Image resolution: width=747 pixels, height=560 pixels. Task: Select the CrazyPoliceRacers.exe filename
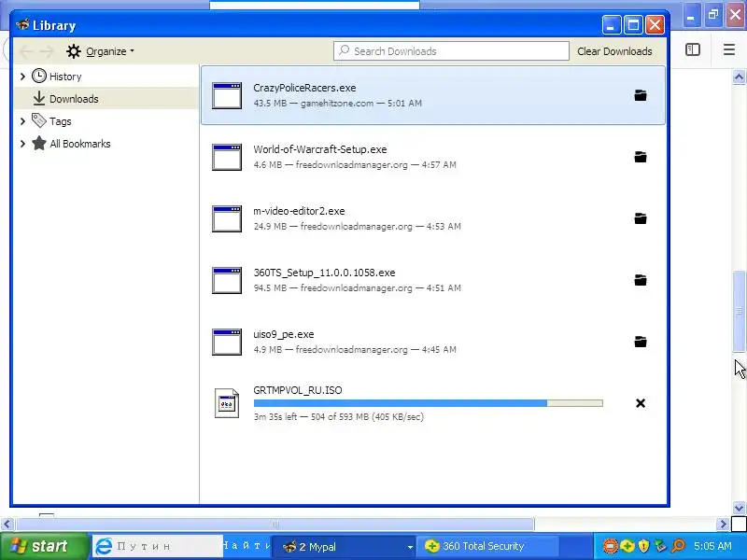pos(304,88)
